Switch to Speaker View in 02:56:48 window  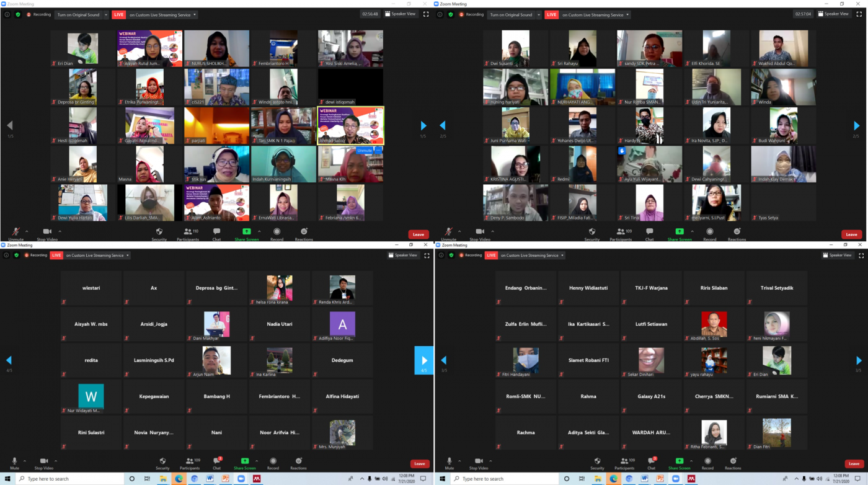click(400, 14)
